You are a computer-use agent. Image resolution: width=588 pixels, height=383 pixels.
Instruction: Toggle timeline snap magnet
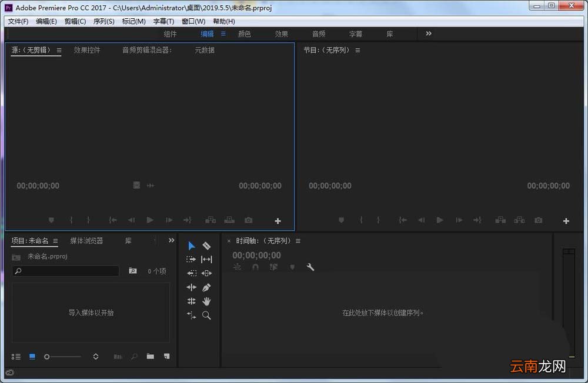[x=255, y=267]
